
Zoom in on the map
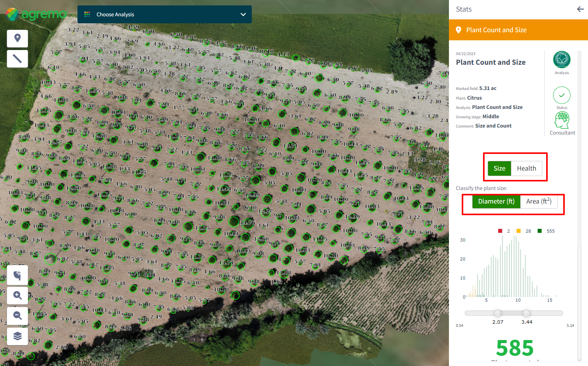[17, 295]
